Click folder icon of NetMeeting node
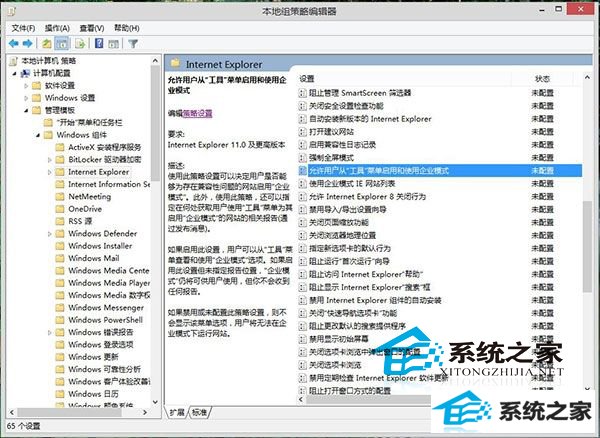 point(60,197)
